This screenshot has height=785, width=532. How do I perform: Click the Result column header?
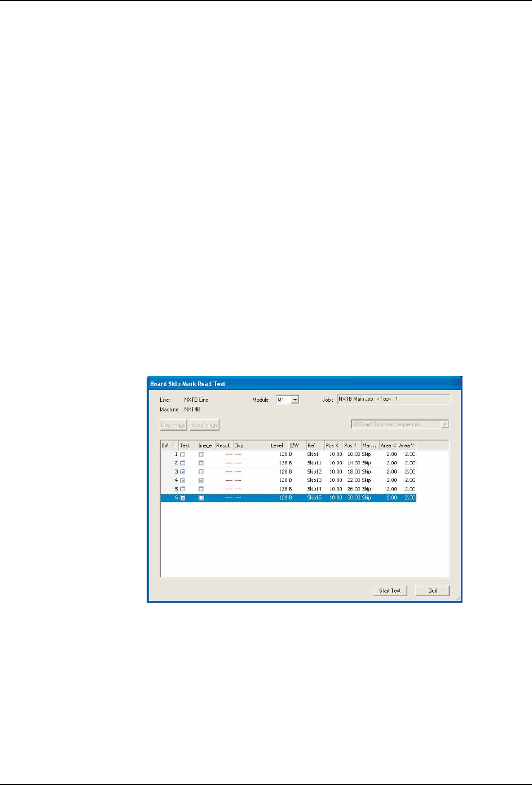pyautogui.click(x=223, y=445)
